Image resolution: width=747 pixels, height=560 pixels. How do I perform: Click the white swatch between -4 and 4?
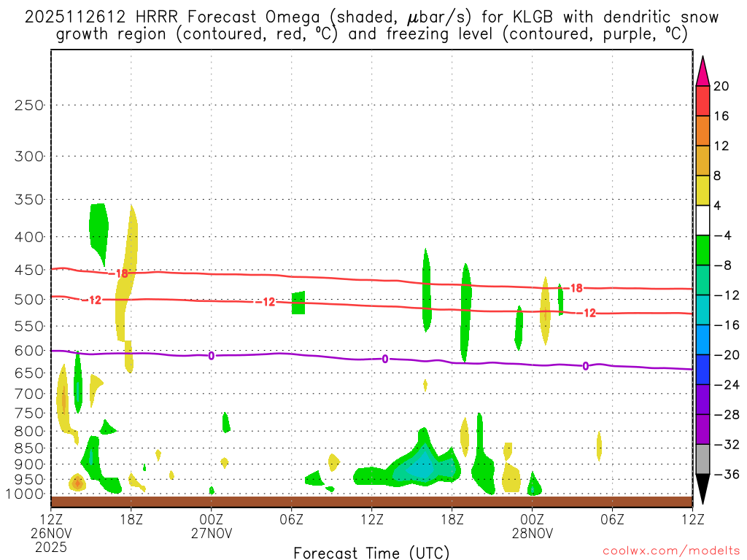click(703, 220)
